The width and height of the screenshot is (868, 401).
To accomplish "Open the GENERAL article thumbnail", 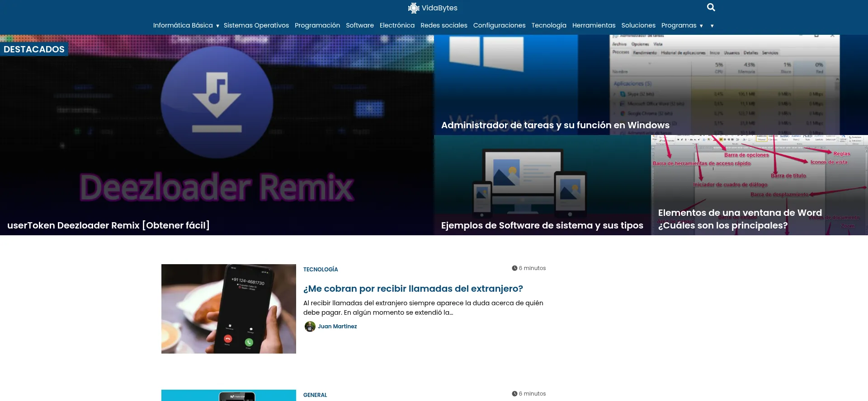I will tap(229, 395).
